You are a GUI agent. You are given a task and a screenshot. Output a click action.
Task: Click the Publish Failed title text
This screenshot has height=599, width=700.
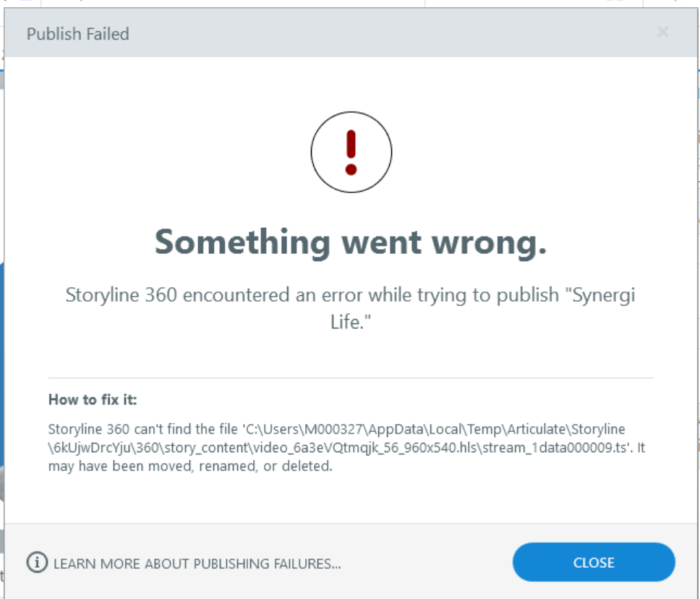pyautogui.click(x=77, y=34)
